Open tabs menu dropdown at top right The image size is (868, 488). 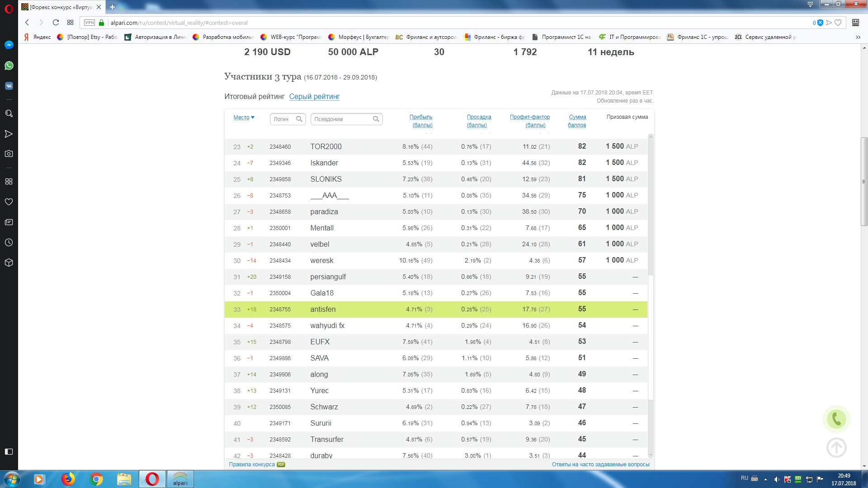pos(810,5)
